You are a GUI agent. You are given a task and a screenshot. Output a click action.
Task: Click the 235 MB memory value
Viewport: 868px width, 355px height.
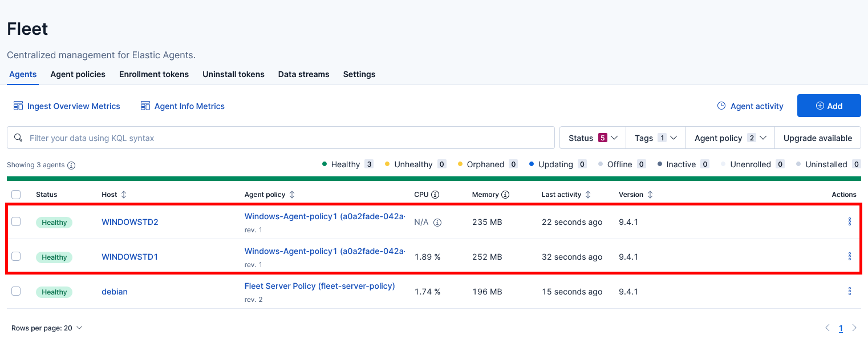pos(487,222)
